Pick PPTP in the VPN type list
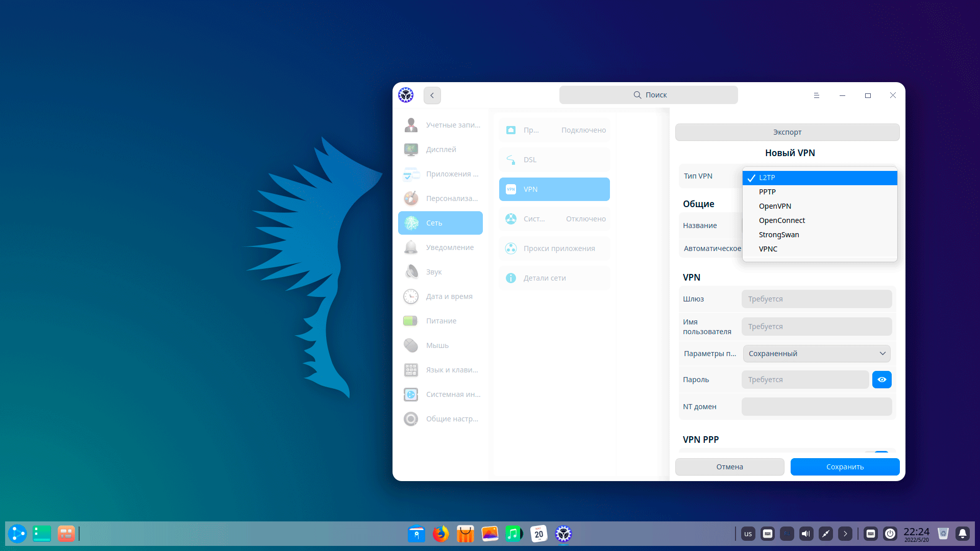Viewport: 980px width, 551px height. pos(767,192)
